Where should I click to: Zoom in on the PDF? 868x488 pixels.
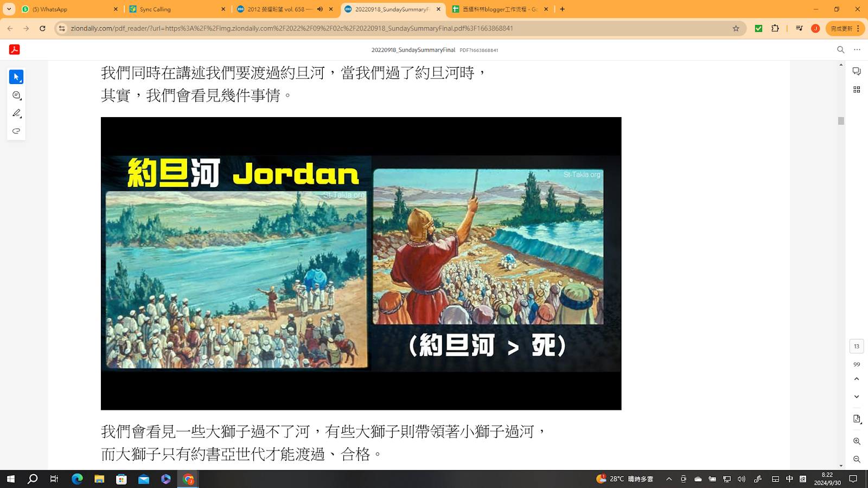pyautogui.click(x=857, y=441)
